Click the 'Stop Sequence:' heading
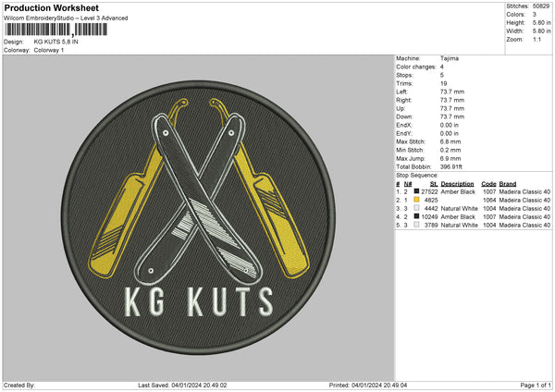 pos(417,176)
